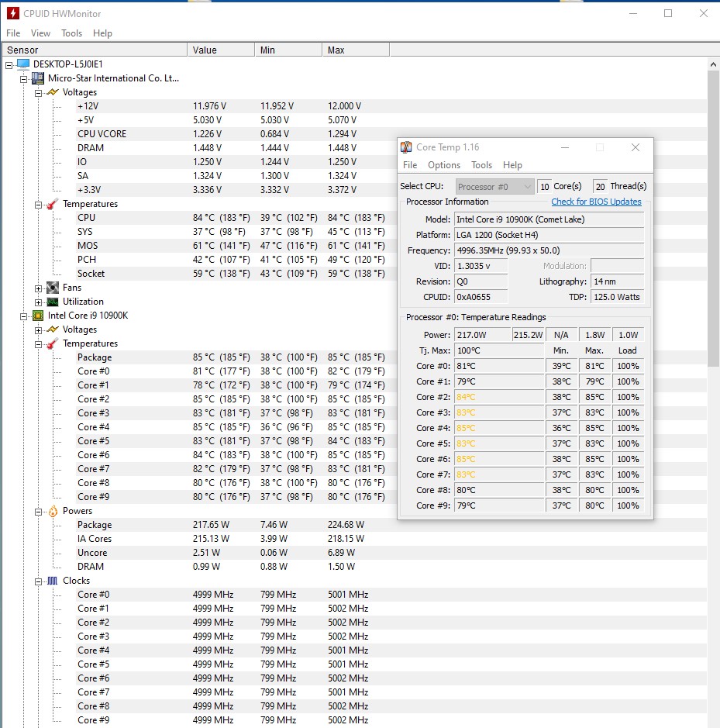Open Core Temp File menu
This screenshot has width=720, height=728.
(410, 165)
